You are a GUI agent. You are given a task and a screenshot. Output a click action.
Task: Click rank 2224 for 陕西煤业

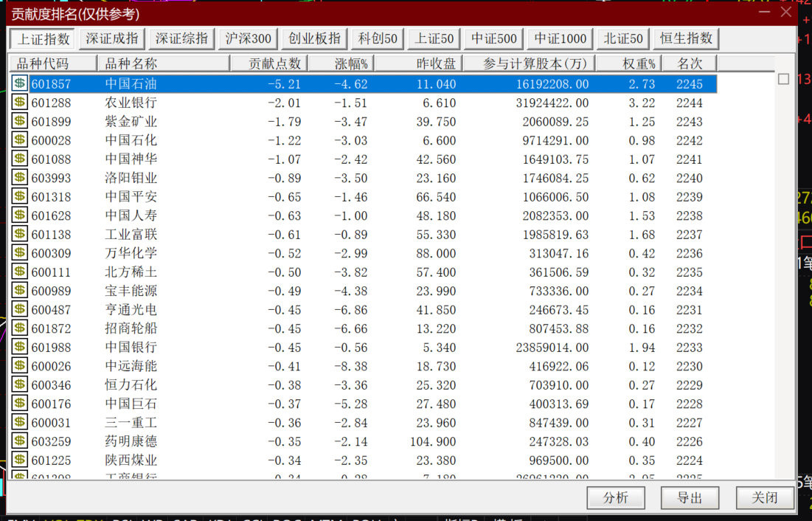(690, 461)
